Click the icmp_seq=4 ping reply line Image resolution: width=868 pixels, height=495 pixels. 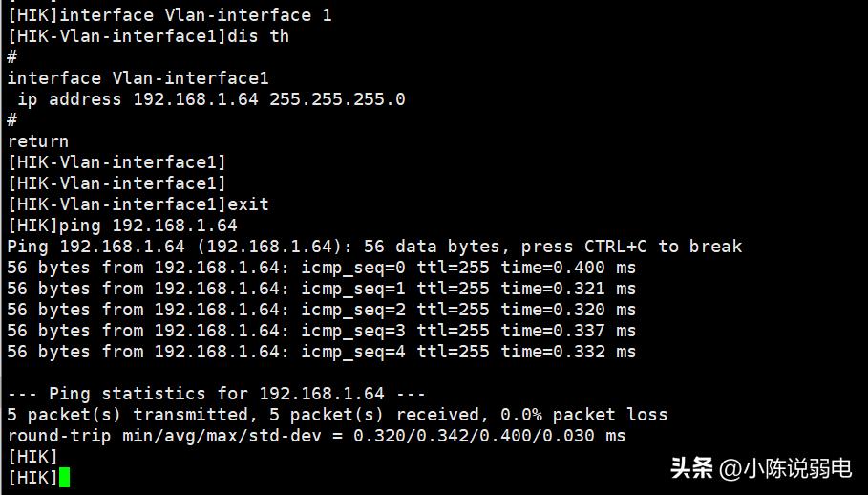coord(321,352)
